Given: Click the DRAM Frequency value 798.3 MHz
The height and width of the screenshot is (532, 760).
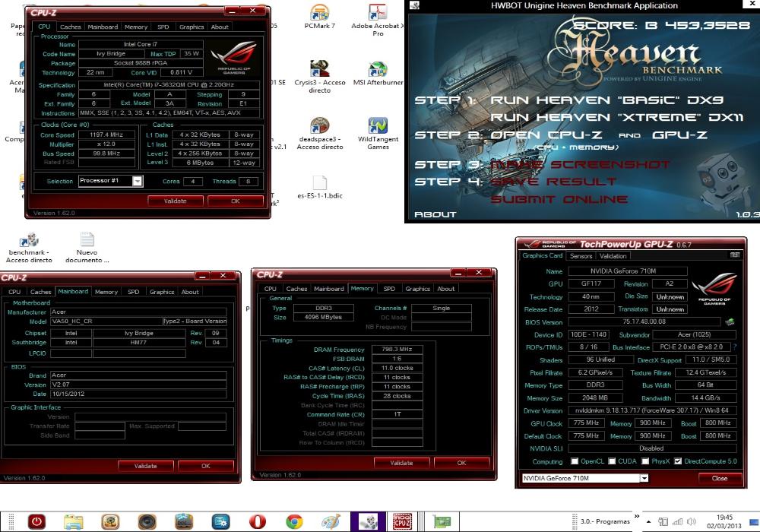Looking at the screenshot, I should (x=397, y=349).
